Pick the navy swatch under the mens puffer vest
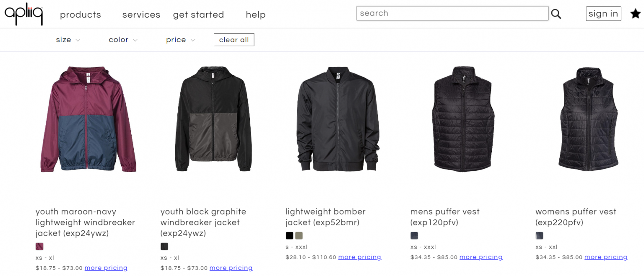 click(414, 235)
